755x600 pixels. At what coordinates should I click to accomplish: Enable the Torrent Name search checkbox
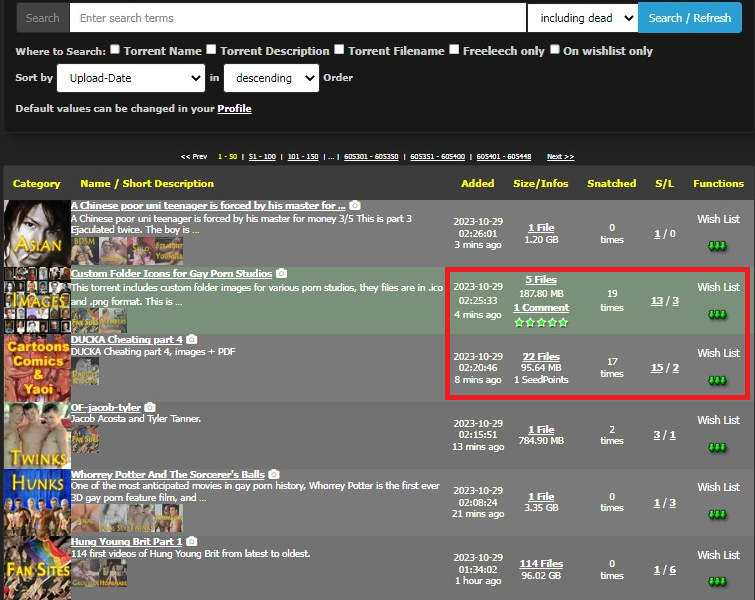pyautogui.click(x=115, y=49)
